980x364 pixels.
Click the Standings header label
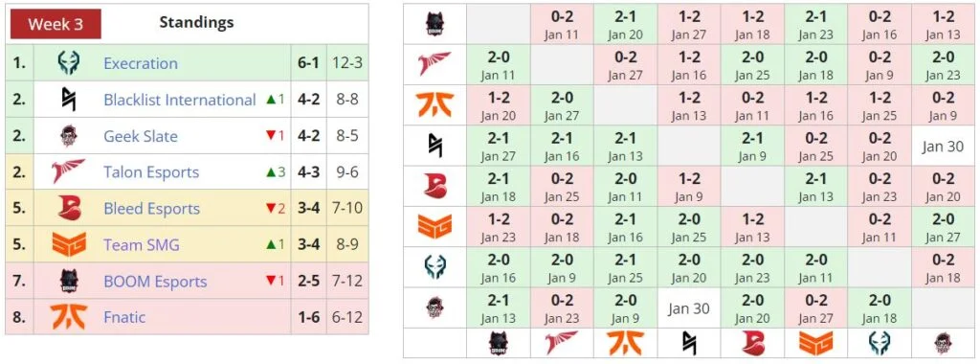(196, 23)
